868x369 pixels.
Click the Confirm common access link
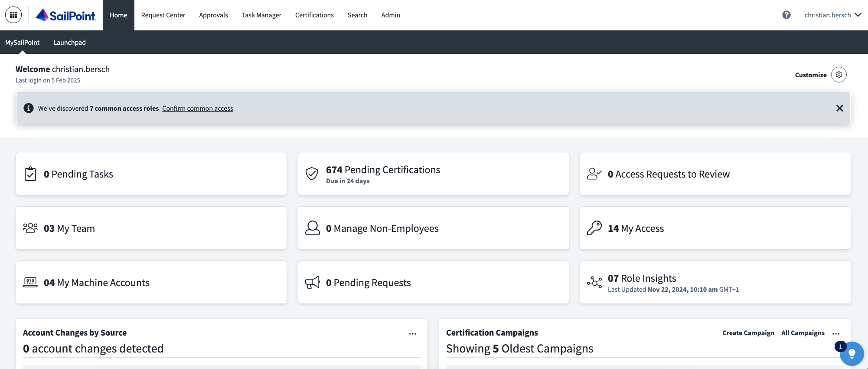point(197,109)
